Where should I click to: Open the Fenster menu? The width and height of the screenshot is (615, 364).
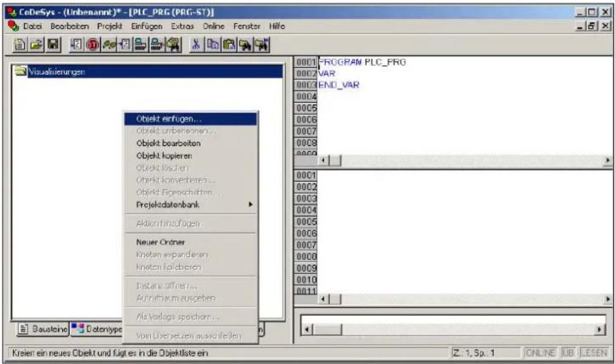247,26
